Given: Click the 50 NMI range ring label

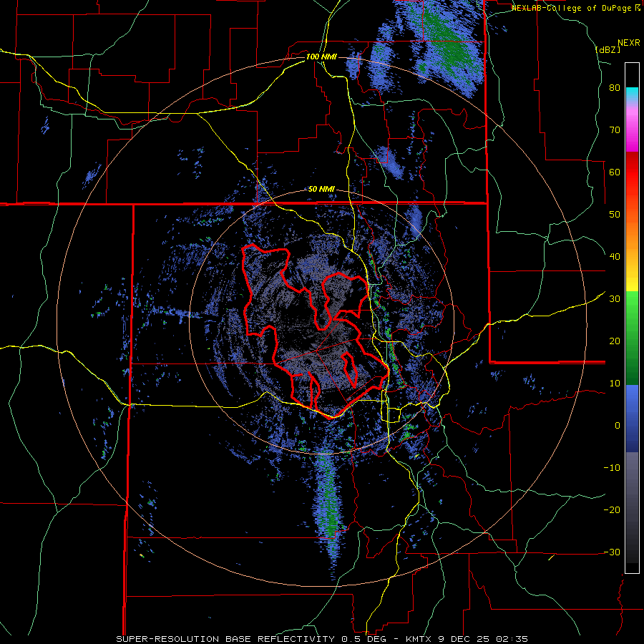Looking at the screenshot, I should (321, 190).
